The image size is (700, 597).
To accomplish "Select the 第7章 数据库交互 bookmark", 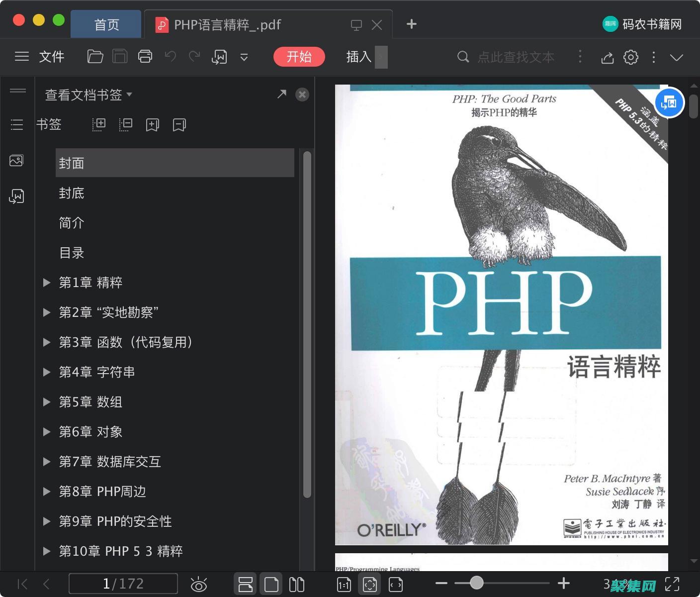I will pyautogui.click(x=109, y=461).
